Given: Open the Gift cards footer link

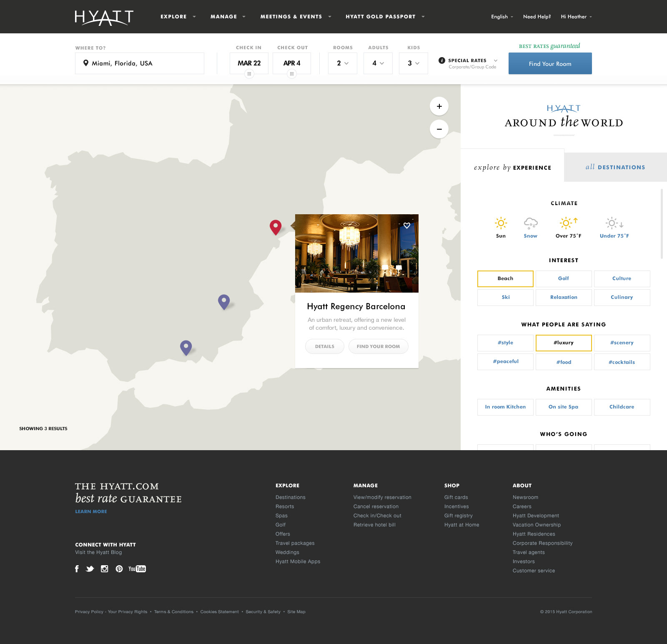Looking at the screenshot, I should [456, 497].
